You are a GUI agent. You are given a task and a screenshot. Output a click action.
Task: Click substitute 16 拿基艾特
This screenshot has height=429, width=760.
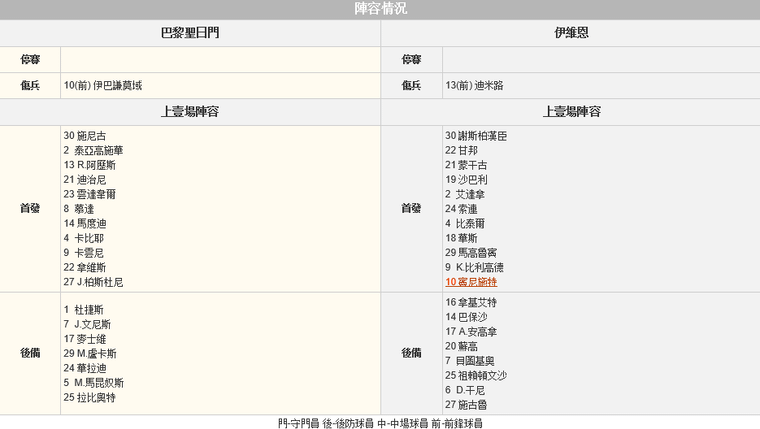tap(471, 302)
